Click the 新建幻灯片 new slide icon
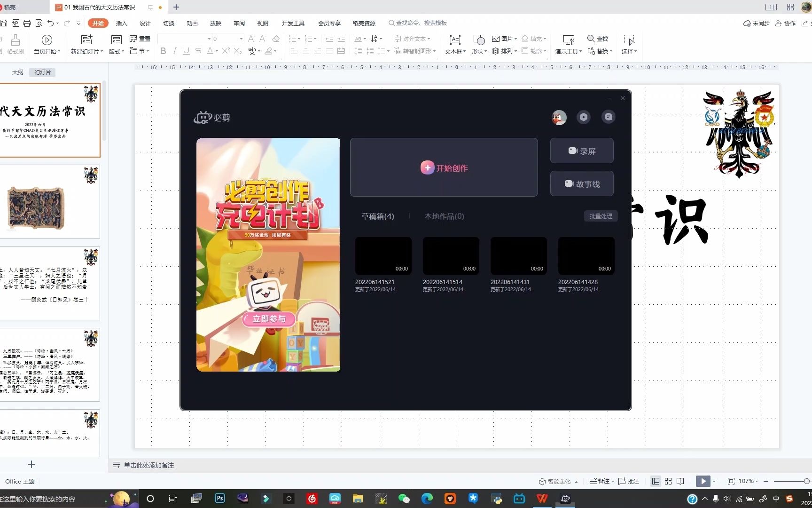The width and height of the screenshot is (812, 508). click(x=86, y=40)
